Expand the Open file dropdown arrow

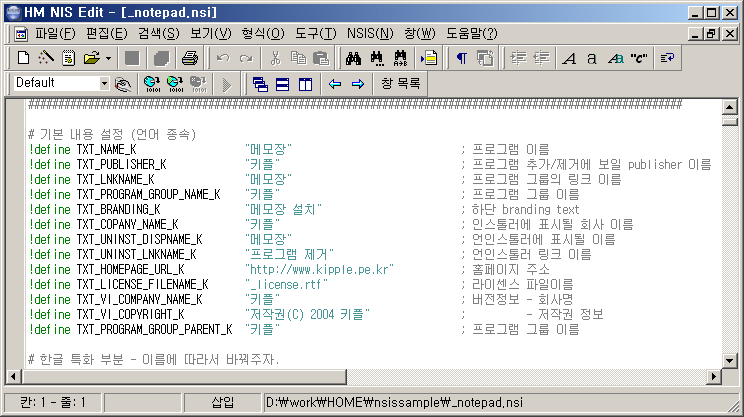tap(108, 58)
